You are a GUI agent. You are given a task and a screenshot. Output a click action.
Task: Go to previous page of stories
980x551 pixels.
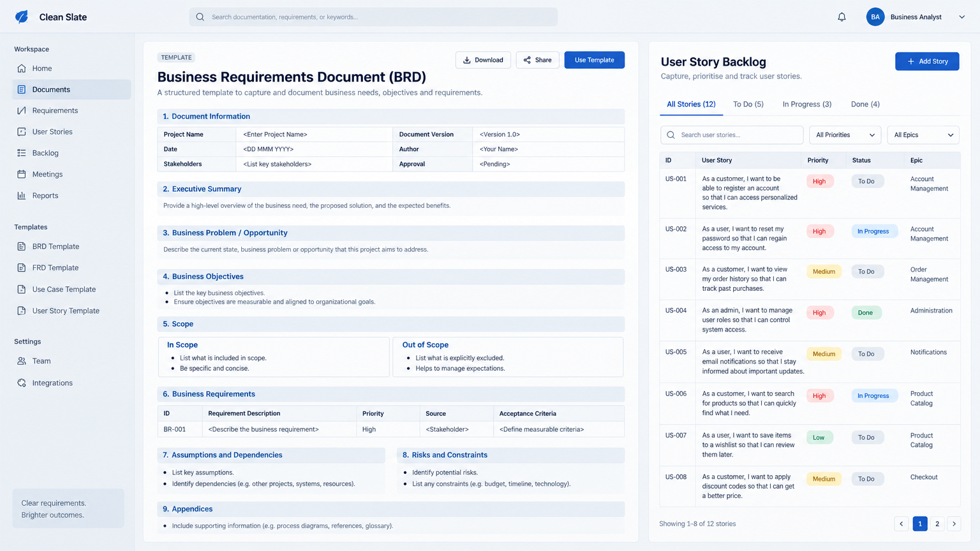tap(902, 524)
